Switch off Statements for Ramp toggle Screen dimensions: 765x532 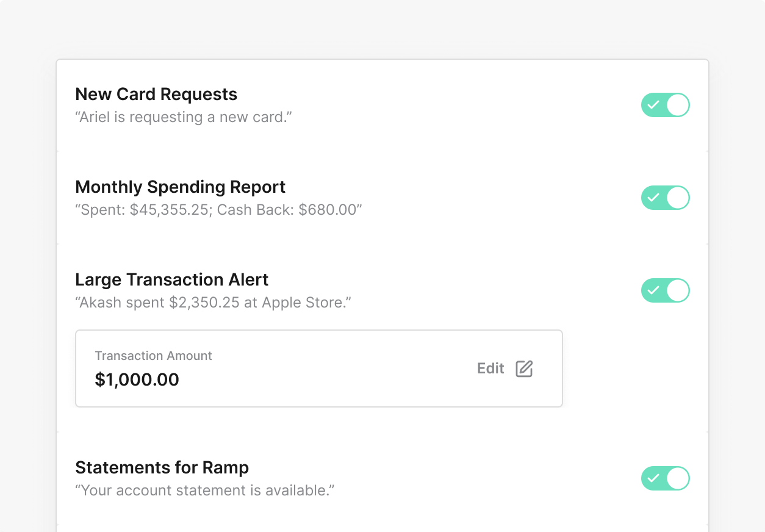click(665, 478)
